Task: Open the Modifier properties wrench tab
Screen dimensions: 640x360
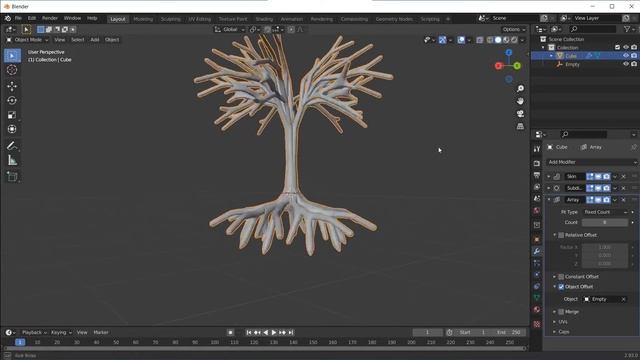Action: tap(537, 251)
